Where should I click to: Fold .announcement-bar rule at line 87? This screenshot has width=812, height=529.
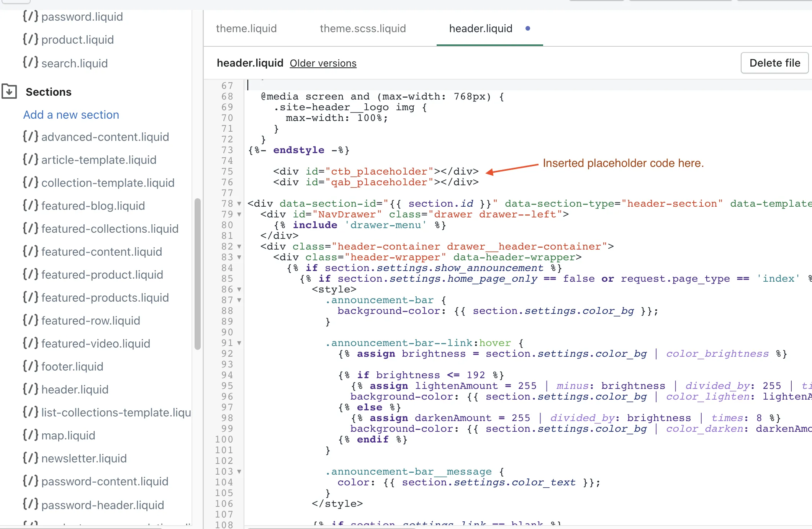(x=239, y=300)
